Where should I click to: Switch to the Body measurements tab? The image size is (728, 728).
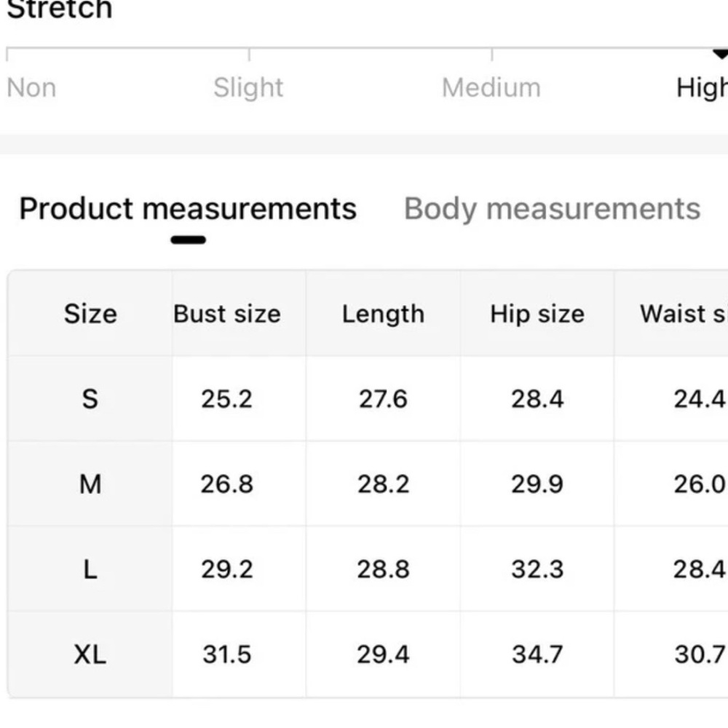tap(552, 209)
